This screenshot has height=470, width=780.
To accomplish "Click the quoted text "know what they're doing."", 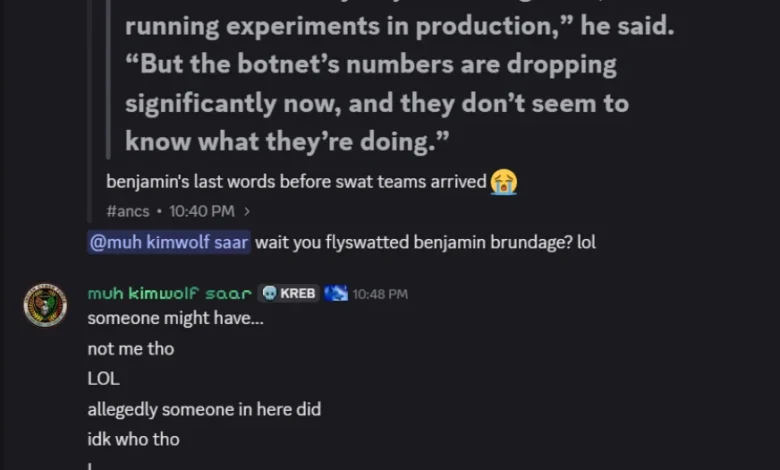I will (x=286, y=141).
